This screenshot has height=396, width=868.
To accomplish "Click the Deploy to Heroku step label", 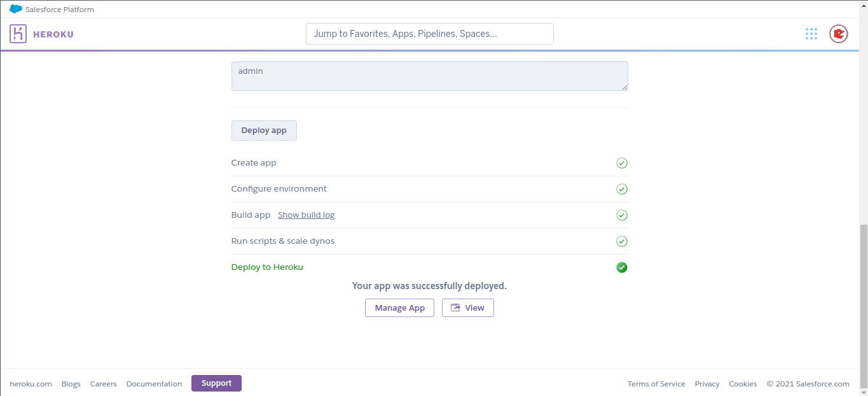I will pyautogui.click(x=267, y=267).
